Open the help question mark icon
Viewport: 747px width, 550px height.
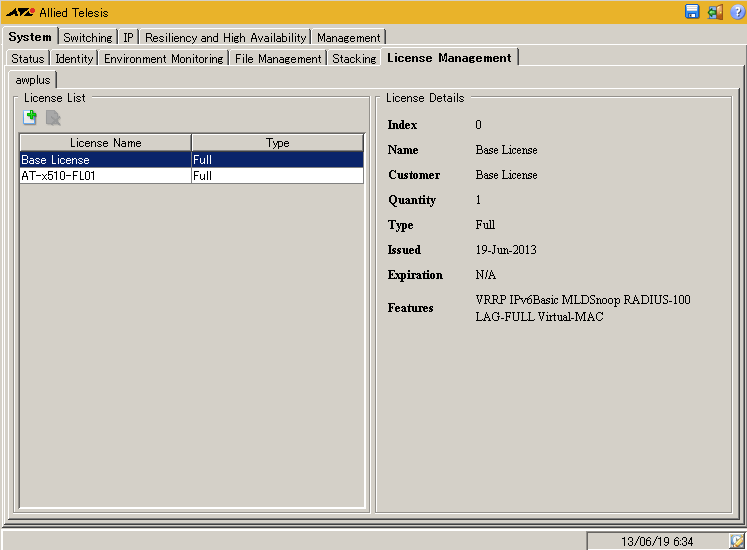coord(737,11)
